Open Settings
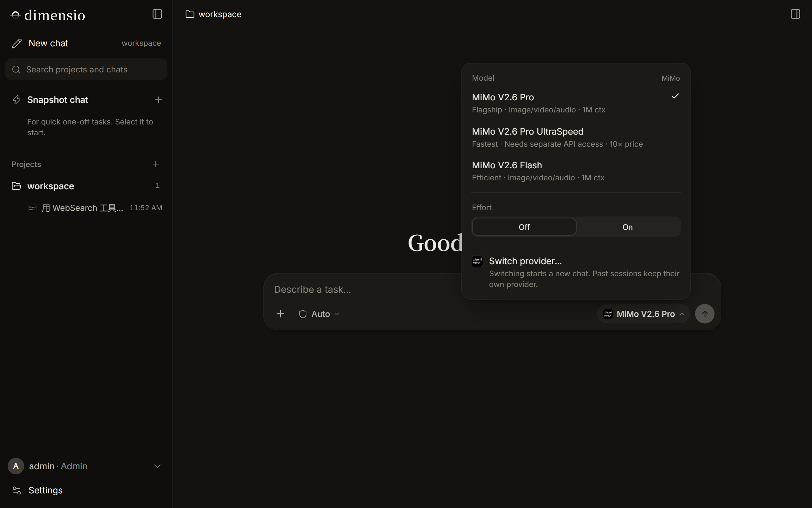 tap(86, 491)
